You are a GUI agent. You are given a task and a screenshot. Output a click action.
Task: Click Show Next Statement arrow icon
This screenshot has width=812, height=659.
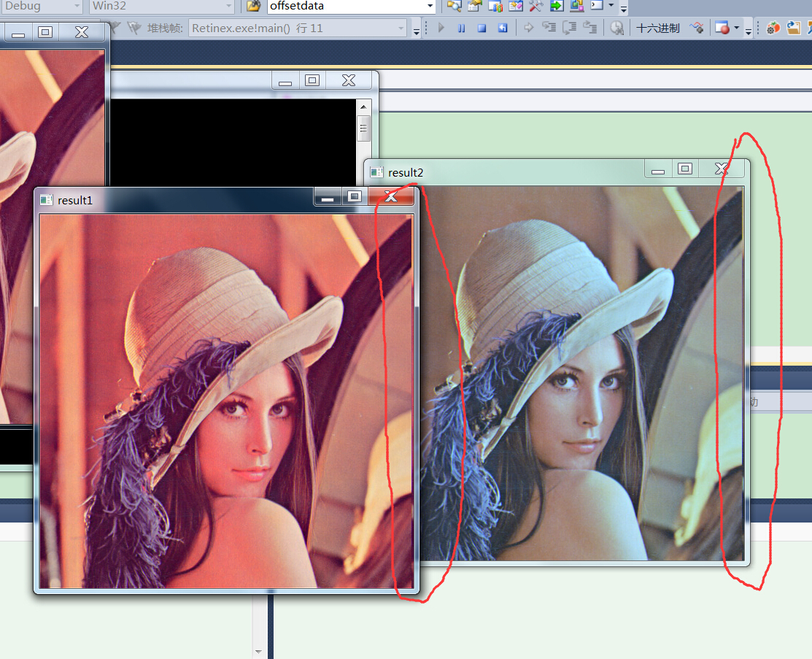(x=528, y=28)
